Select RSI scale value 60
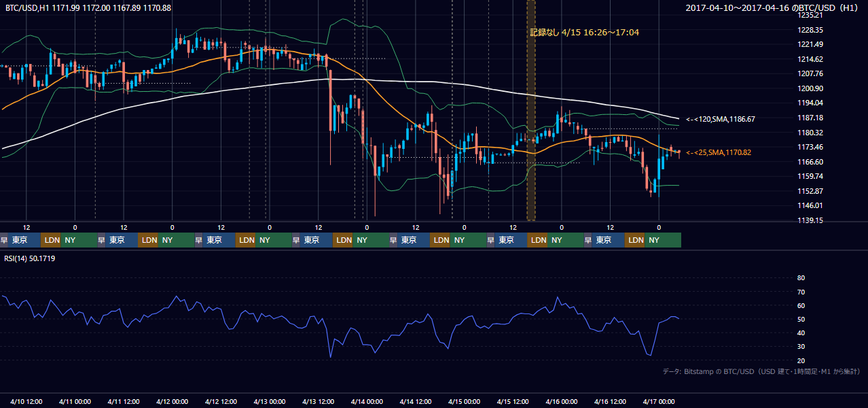This screenshot has height=408, width=868. 801,305
